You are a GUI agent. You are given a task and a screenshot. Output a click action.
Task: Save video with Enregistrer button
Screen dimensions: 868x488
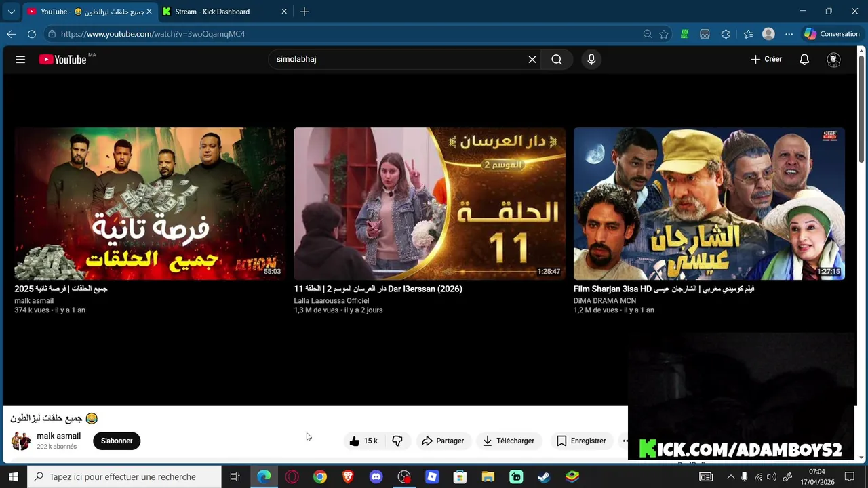[581, 441]
